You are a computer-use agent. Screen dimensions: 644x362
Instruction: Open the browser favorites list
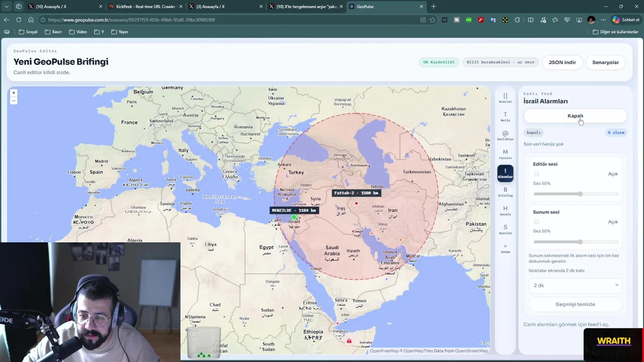(x=555, y=20)
